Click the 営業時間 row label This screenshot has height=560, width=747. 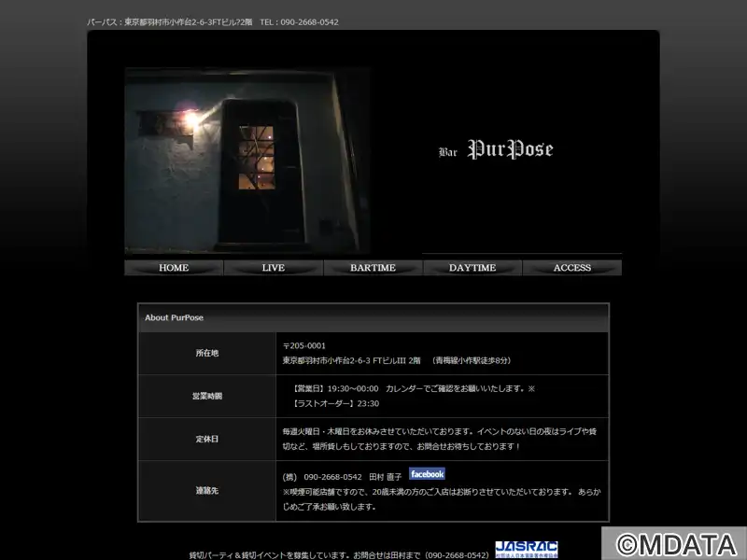[x=206, y=396]
